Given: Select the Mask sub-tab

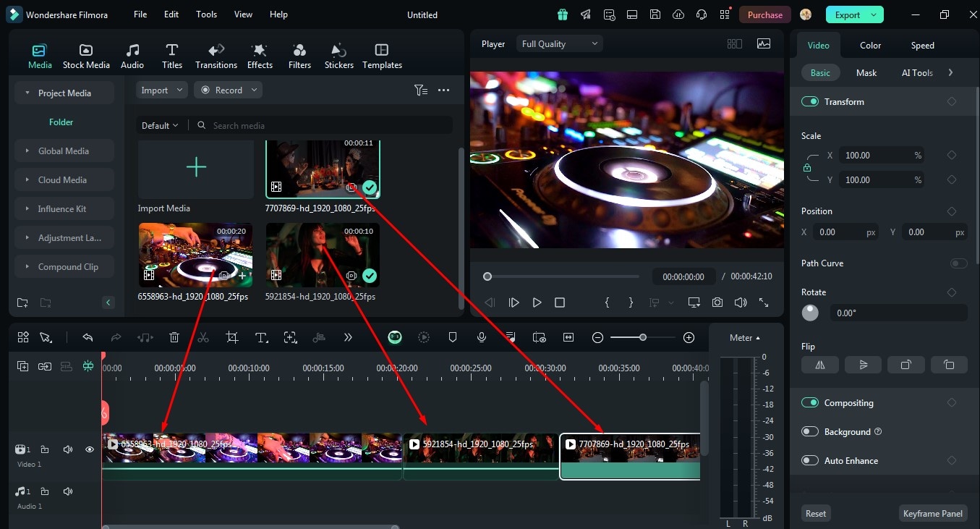Looking at the screenshot, I should click(866, 72).
